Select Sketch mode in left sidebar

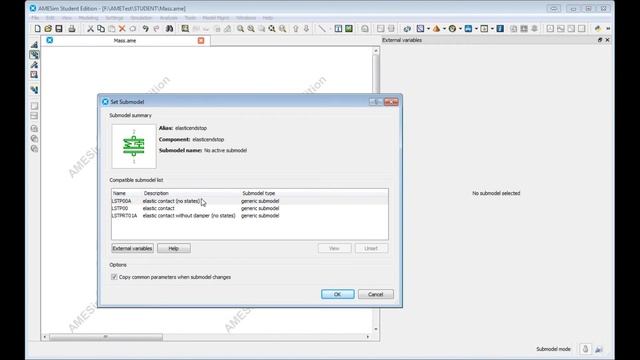click(34, 44)
